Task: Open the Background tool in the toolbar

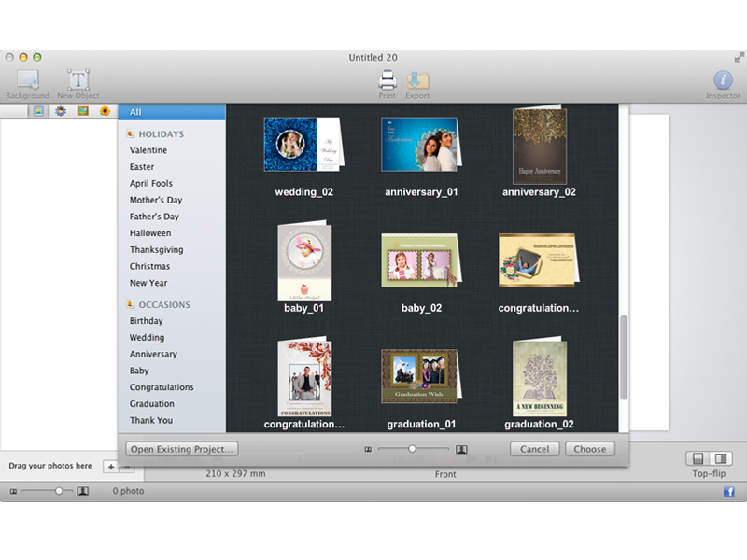Action: 27,79
